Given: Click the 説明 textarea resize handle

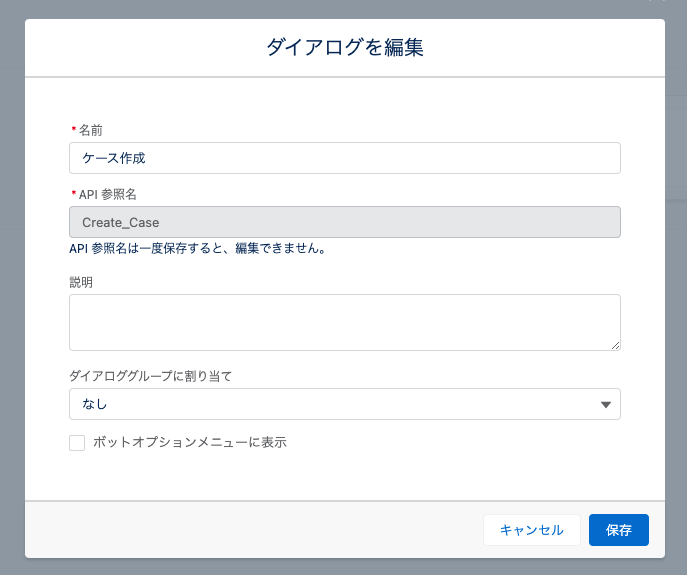Looking at the screenshot, I should (615, 345).
